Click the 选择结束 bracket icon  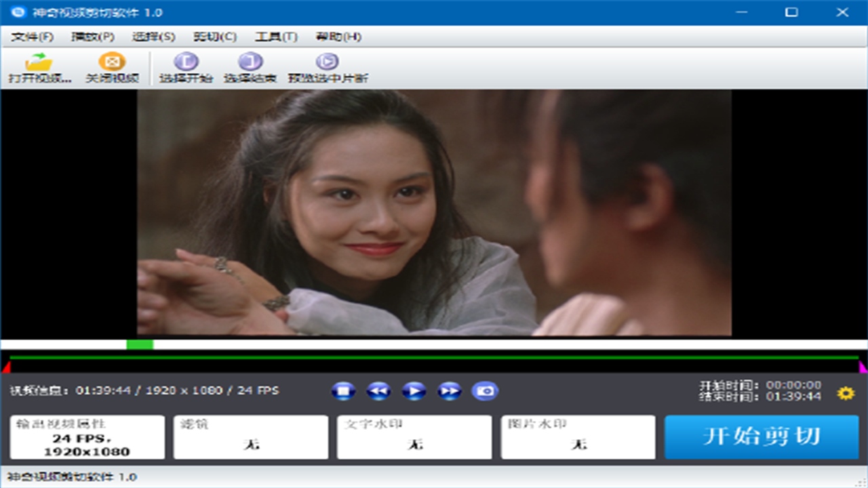pyautogui.click(x=250, y=62)
